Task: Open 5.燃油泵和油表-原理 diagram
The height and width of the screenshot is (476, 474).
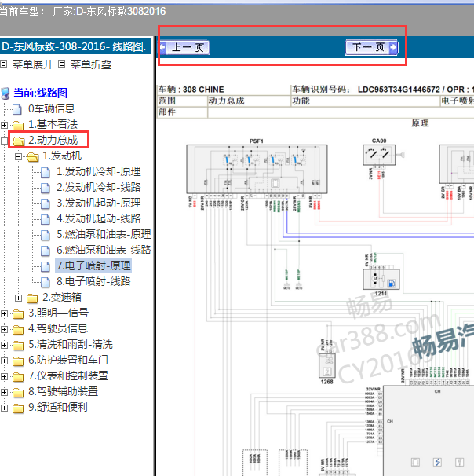Action: 104,234
